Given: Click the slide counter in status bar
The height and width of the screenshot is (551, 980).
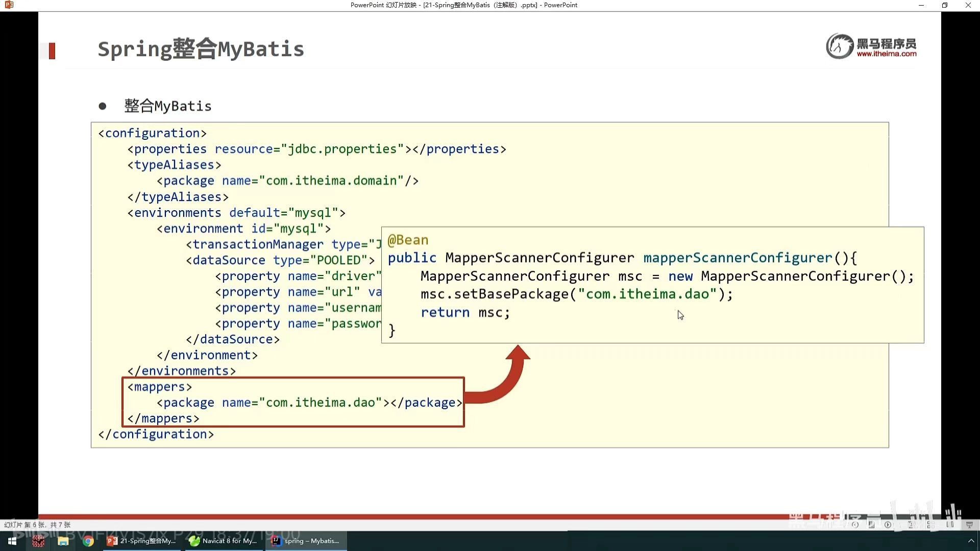Looking at the screenshot, I should 37,524.
